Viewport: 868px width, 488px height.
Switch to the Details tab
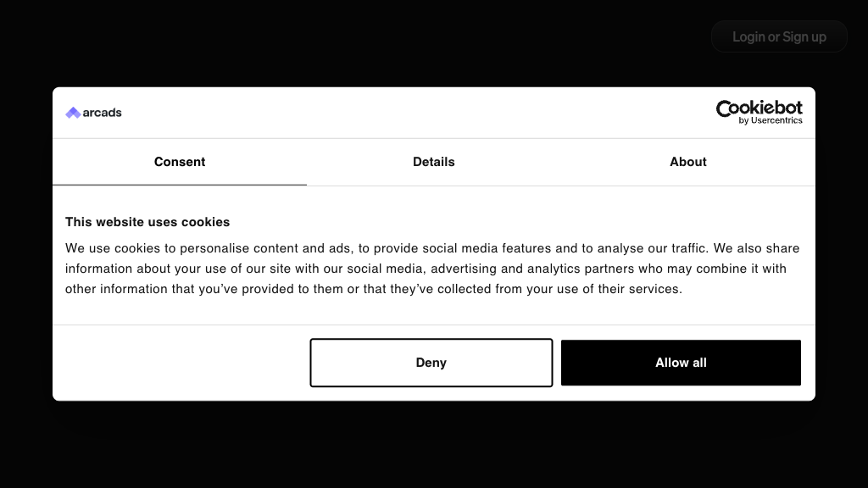pyautogui.click(x=434, y=162)
